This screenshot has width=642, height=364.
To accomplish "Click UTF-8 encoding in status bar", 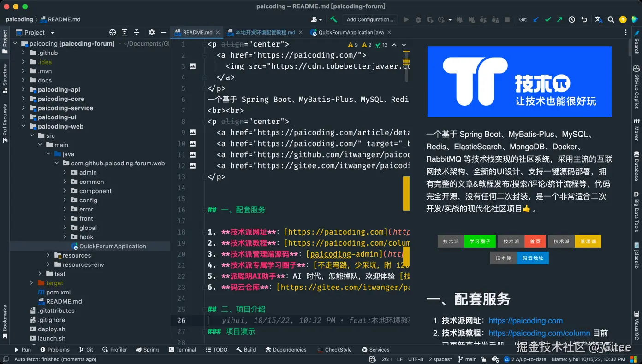I will coord(416,359).
